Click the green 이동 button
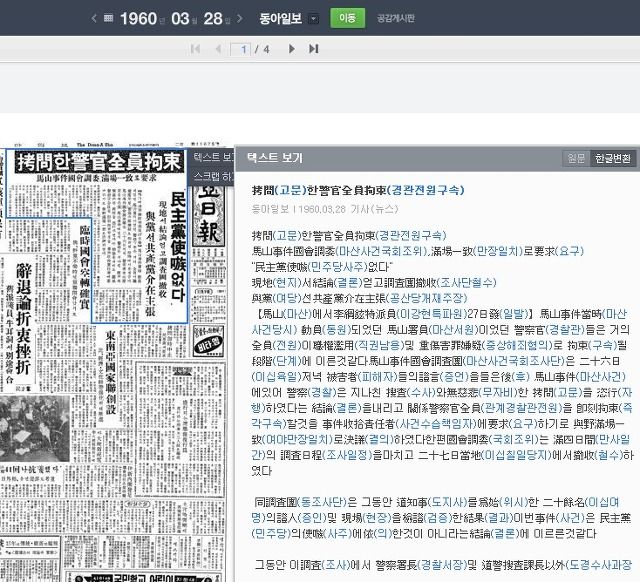This screenshot has height=582, width=640. 347,18
